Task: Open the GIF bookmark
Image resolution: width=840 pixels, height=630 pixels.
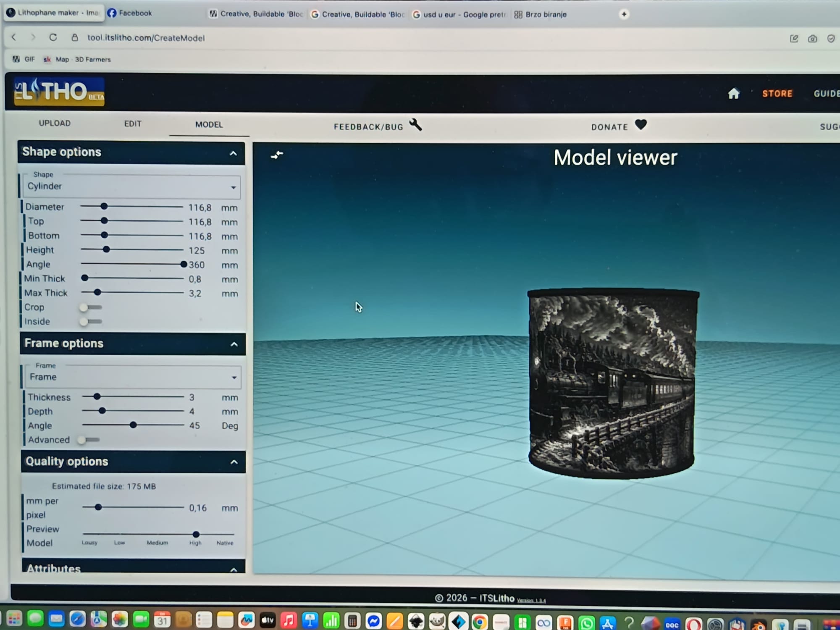Action: (x=24, y=59)
